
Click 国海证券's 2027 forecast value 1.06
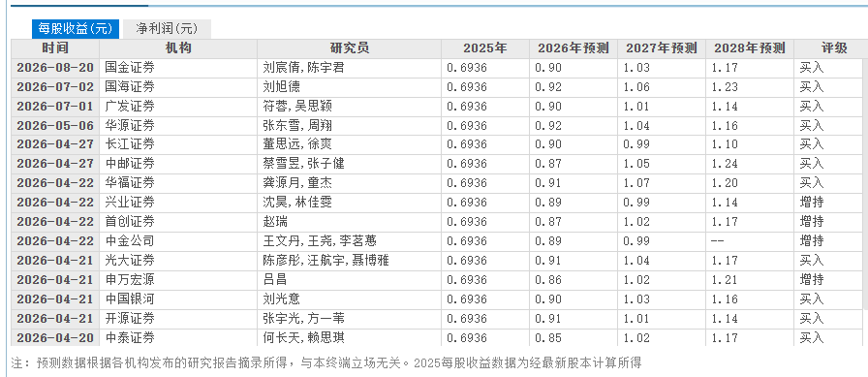tap(636, 87)
